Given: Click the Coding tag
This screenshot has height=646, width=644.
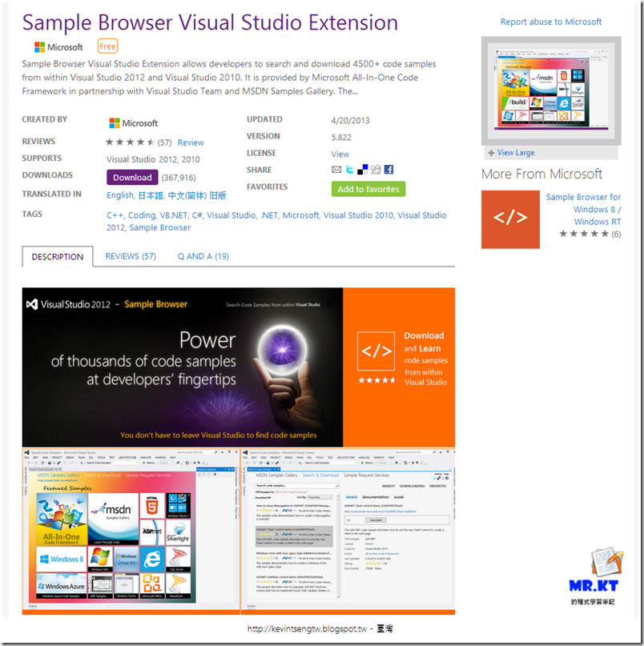Looking at the screenshot, I should point(142,215).
